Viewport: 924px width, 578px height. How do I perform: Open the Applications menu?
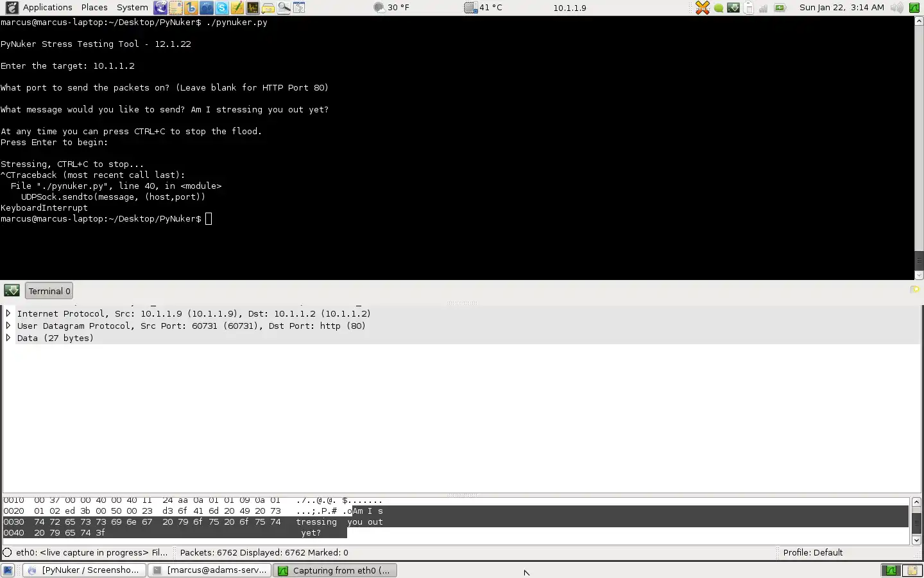tap(47, 8)
